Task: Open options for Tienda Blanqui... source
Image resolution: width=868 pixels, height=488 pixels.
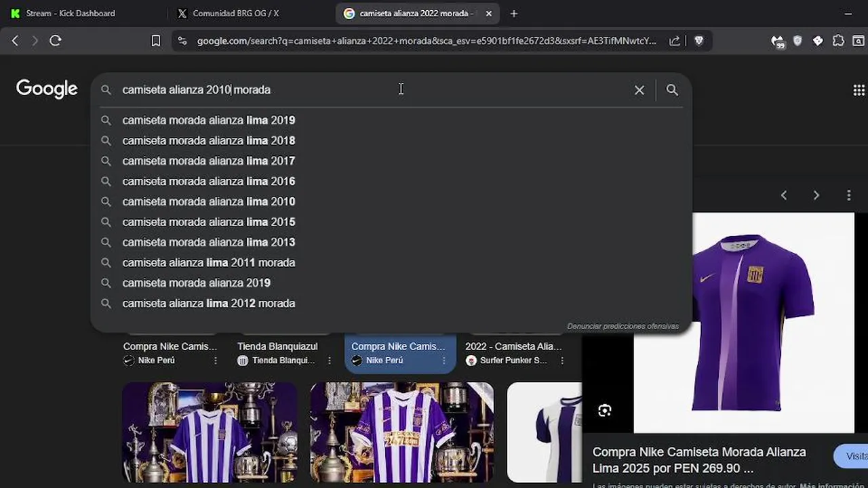Action: click(x=328, y=361)
